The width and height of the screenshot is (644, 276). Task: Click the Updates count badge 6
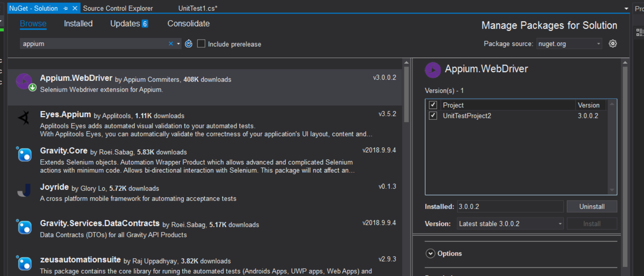145,24
